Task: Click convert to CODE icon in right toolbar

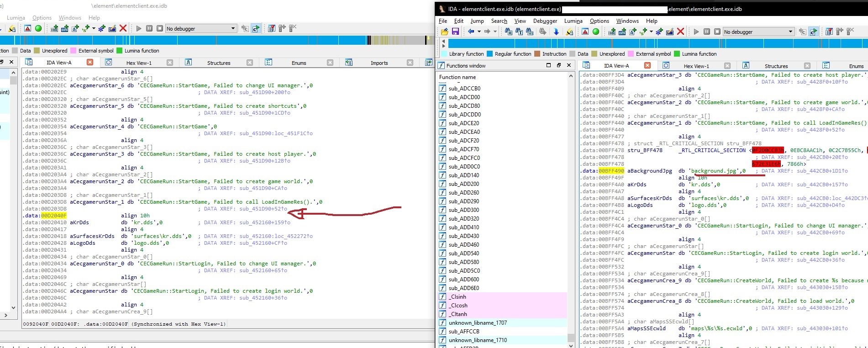Action: 612,32
